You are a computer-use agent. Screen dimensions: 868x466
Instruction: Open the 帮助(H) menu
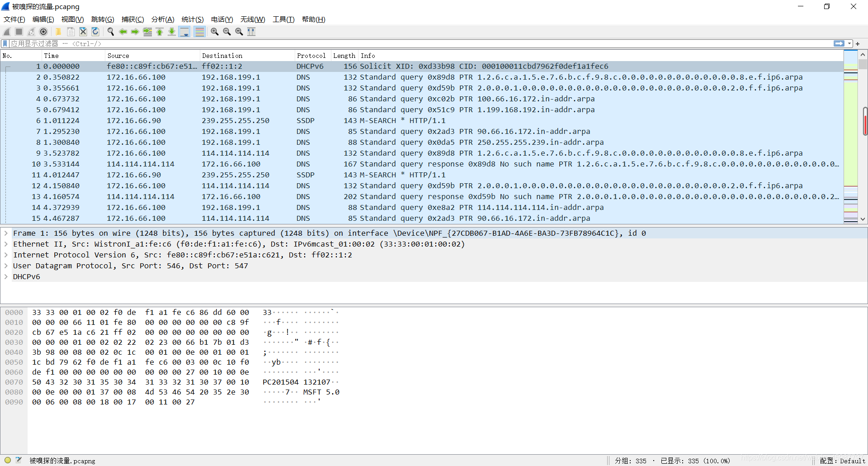[313, 19]
